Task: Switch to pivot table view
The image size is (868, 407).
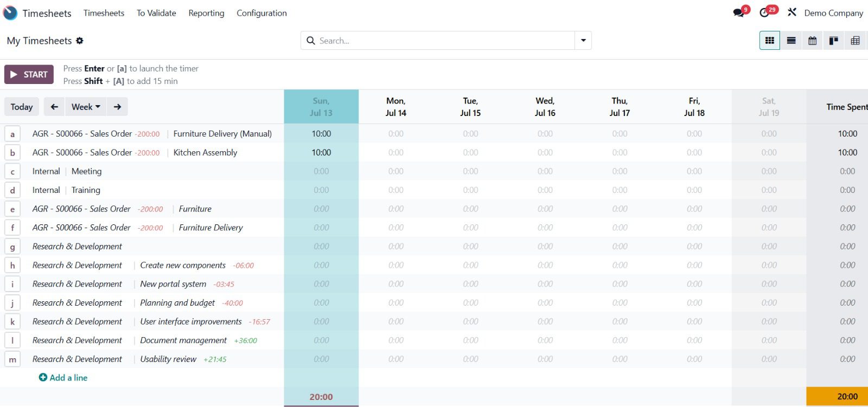Action: pyautogui.click(x=855, y=41)
